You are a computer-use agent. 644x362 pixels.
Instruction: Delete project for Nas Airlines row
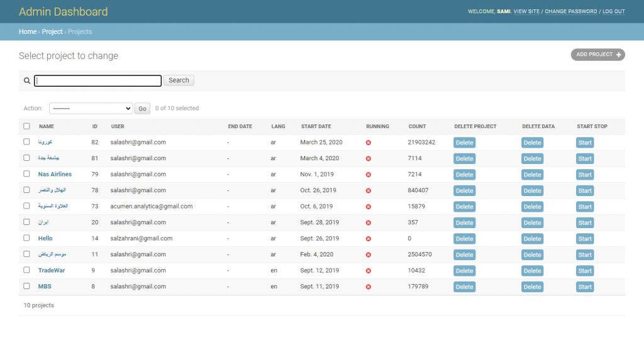(465, 175)
